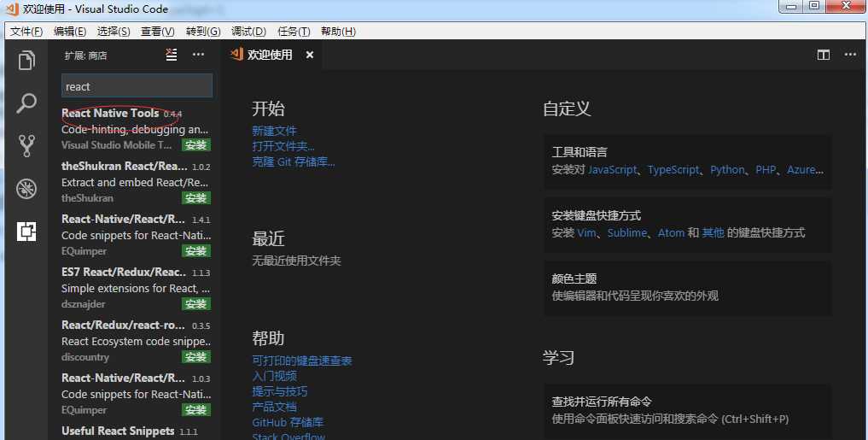Viewport: 868px width, 440px height.
Task: Select Useful React Snippets extension entry
Action: point(136,431)
